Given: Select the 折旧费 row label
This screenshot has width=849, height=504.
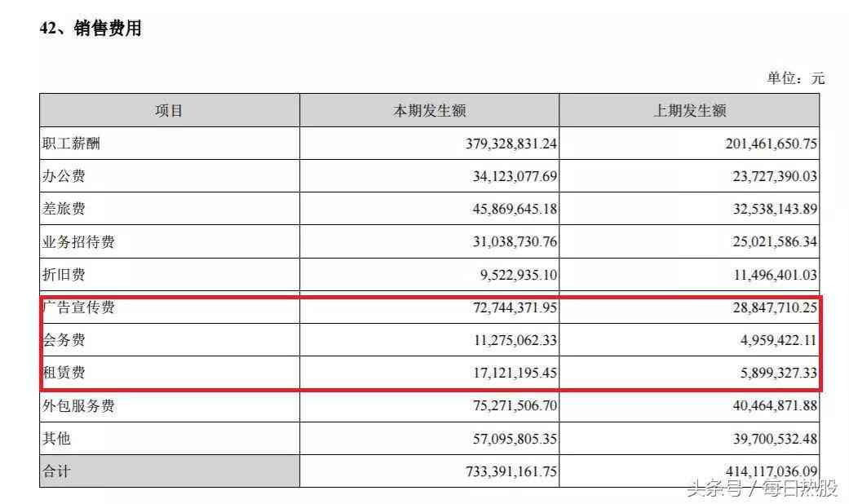Looking at the screenshot, I should [x=64, y=275].
